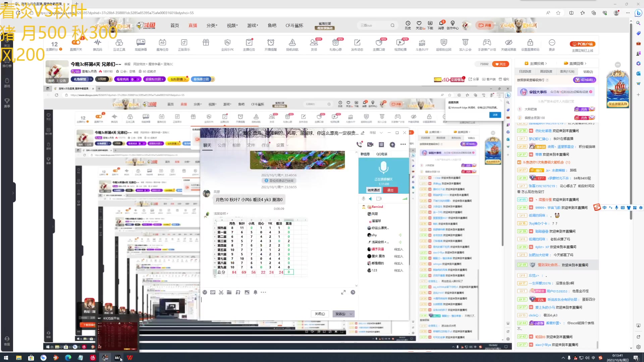
Task: Switch to 日活跃度 tab
Action: [525, 71]
